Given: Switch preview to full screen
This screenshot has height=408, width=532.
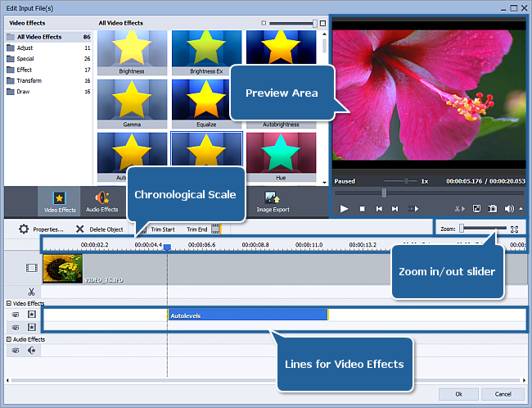Looking at the screenshot, I should [476, 209].
